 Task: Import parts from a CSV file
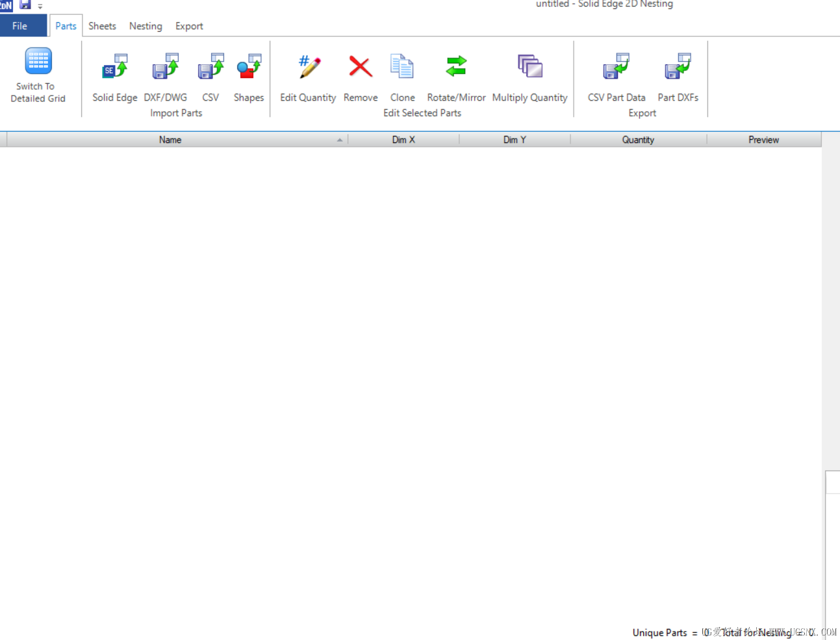[210, 78]
